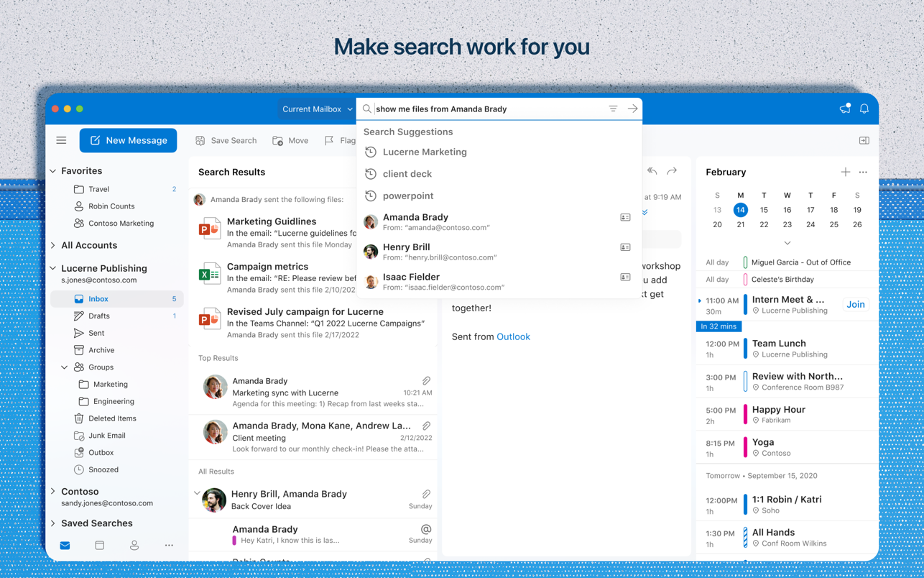Select the Inbox folder
Image resolution: width=924 pixels, height=578 pixels.
[118, 299]
